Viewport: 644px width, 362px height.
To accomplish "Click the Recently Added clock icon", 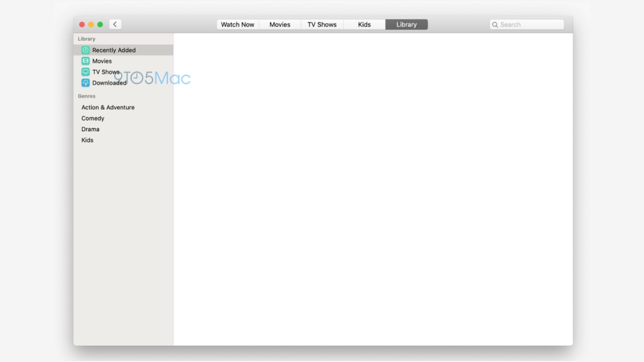I will 86,50.
